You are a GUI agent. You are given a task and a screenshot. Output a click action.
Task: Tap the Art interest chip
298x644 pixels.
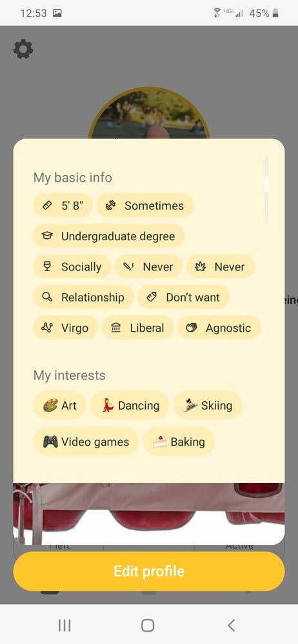tap(60, 405)
